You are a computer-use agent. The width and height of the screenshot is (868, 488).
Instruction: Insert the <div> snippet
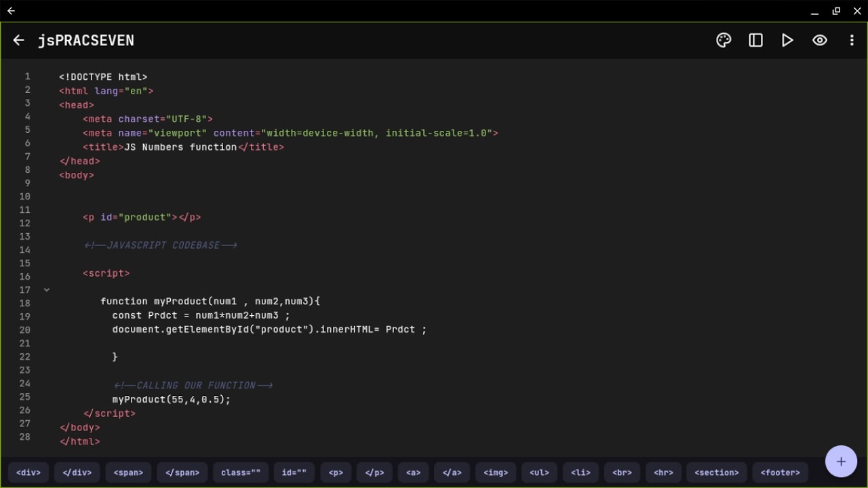coord(28,472)
